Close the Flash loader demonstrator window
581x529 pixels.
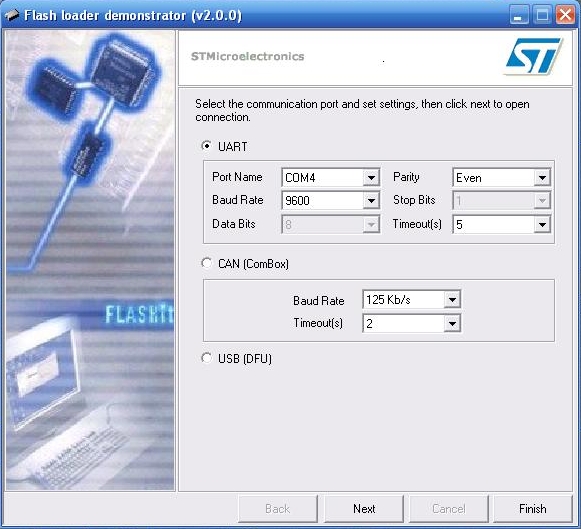[565, 15]
